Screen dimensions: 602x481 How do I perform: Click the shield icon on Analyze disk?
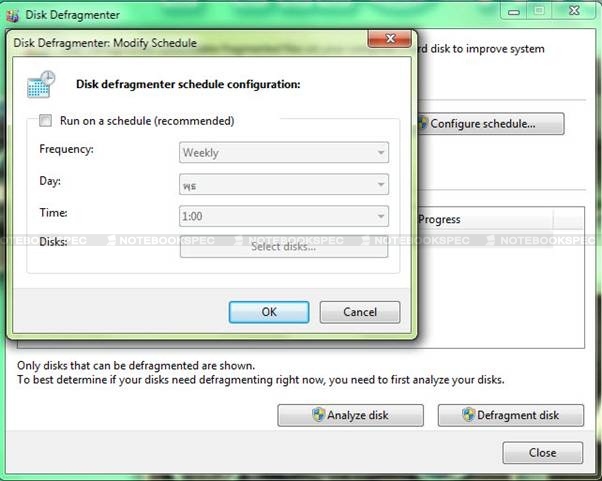pyautogui.click(x=318, y=415)
